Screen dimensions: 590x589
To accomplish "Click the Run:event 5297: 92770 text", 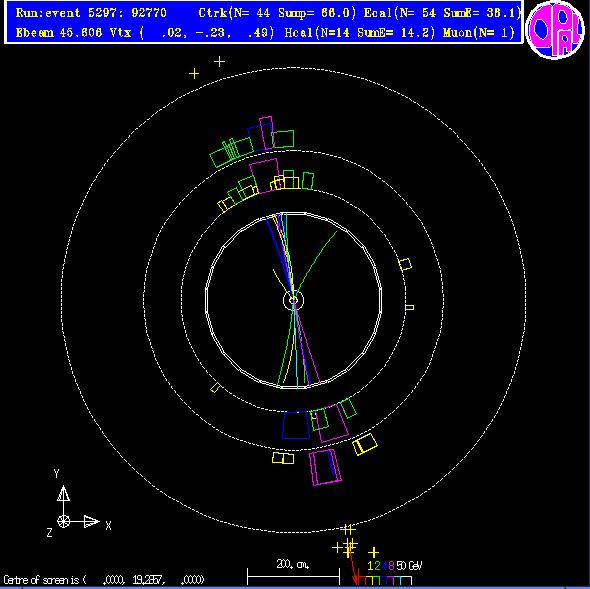I will click(x=91, y=13).
